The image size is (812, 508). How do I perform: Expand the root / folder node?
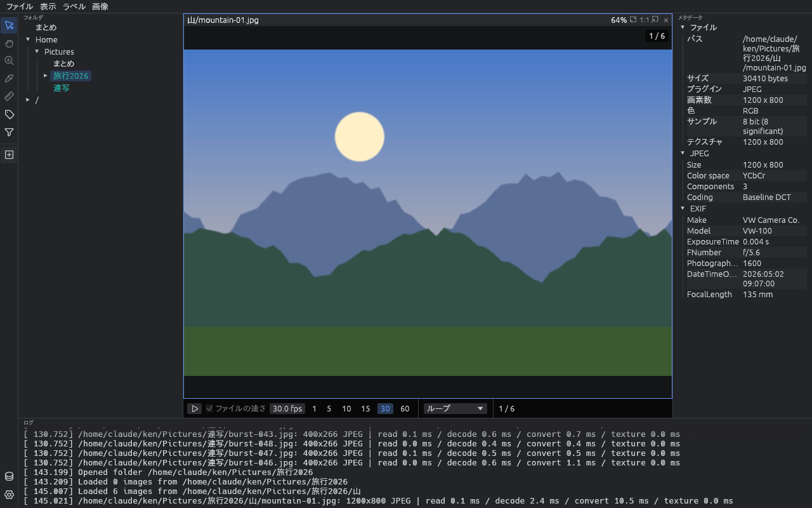point(28,100)
